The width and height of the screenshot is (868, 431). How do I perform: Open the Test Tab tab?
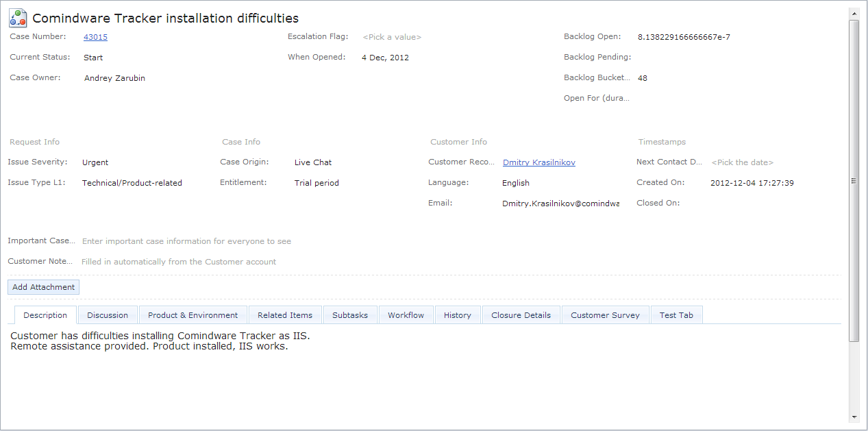[x=677, y=315]
